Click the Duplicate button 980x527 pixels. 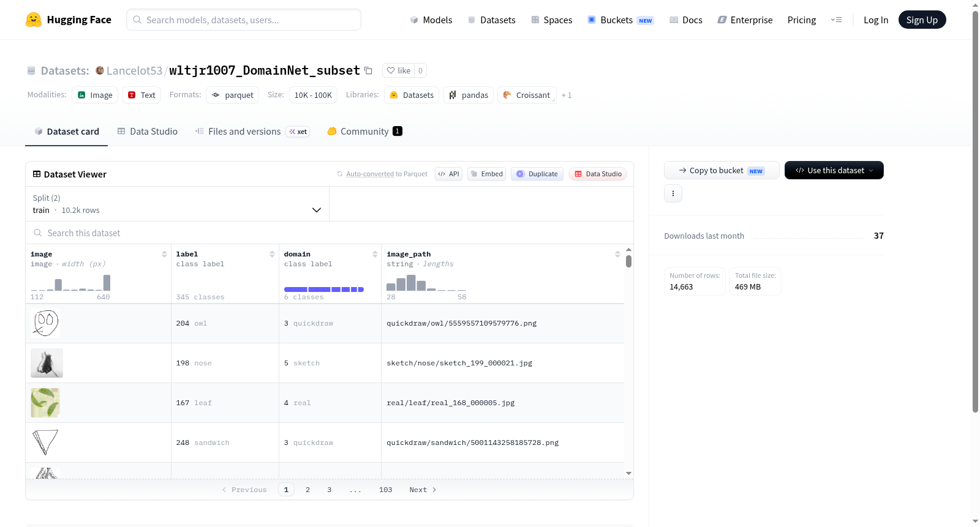537,174
